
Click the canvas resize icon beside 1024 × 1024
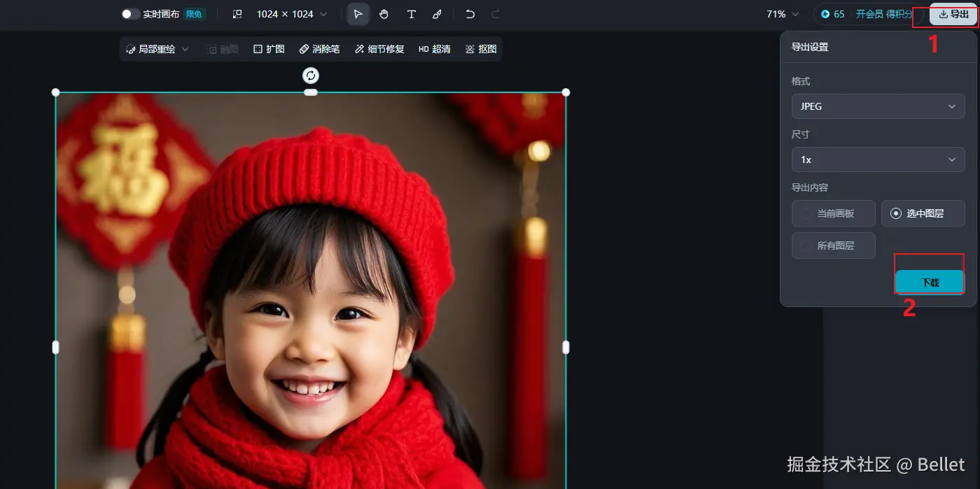237,14
